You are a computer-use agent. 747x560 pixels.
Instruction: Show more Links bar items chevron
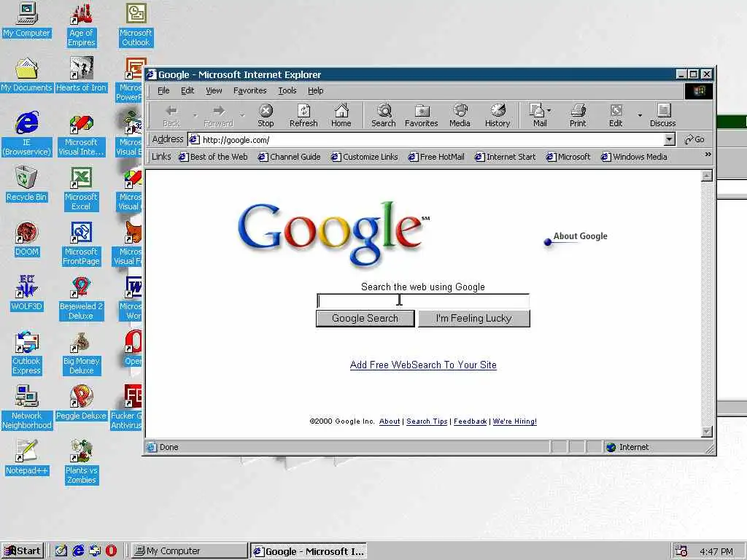pos(708,155)
